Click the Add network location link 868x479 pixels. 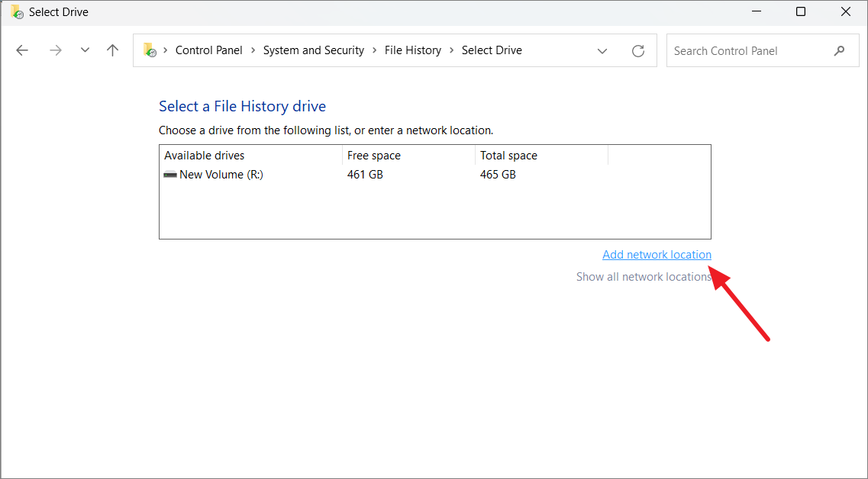pos(657,254)
